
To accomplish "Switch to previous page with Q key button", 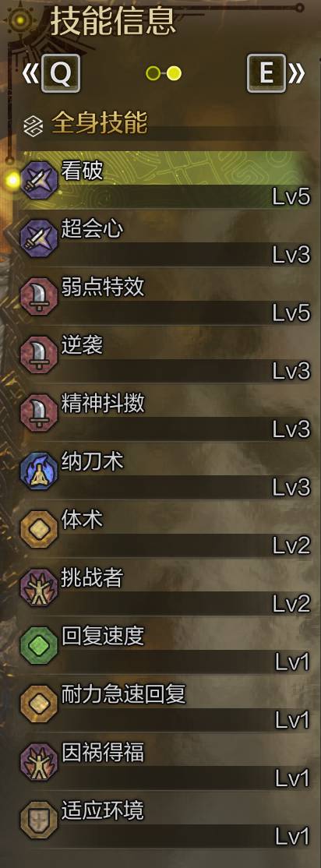I will pyautogui.click(x=61, y=73).
